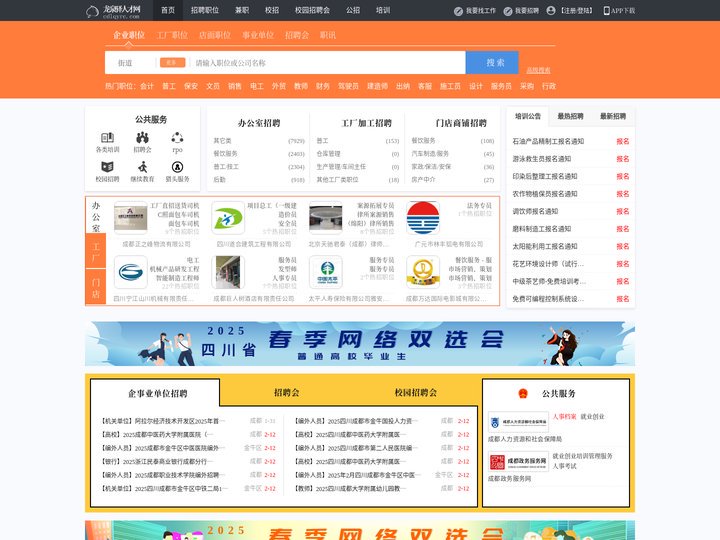The width and height of the screenshot is (720, 540).
Task: Open 校园招聘会 in top navigation
Action: pos(312,10)
